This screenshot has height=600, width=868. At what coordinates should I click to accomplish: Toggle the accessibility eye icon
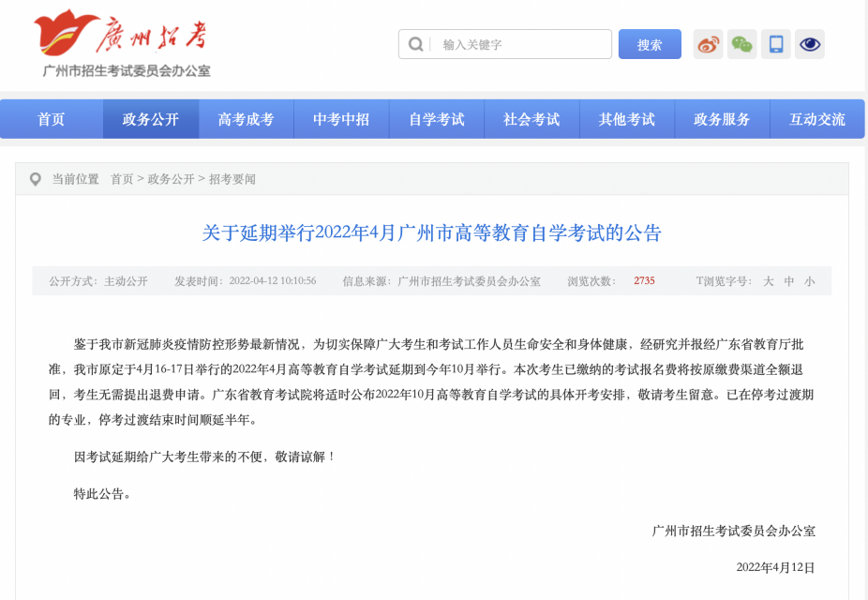[x=810, y=44]
